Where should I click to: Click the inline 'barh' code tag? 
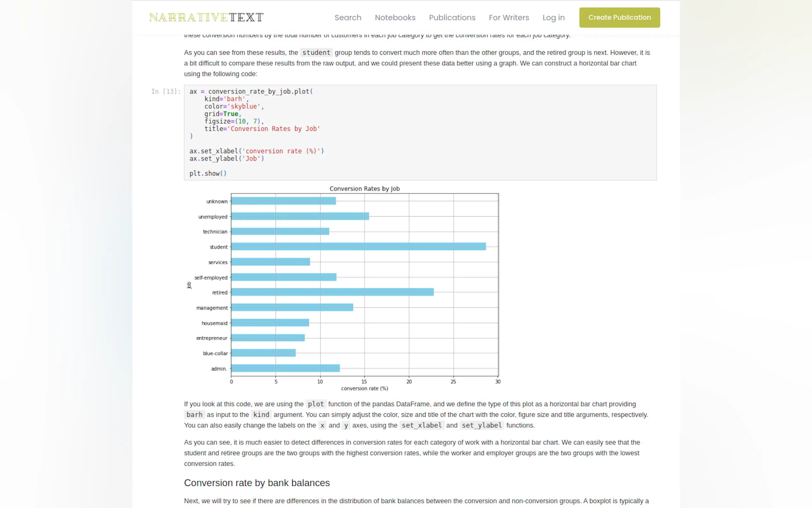(194, 415)
